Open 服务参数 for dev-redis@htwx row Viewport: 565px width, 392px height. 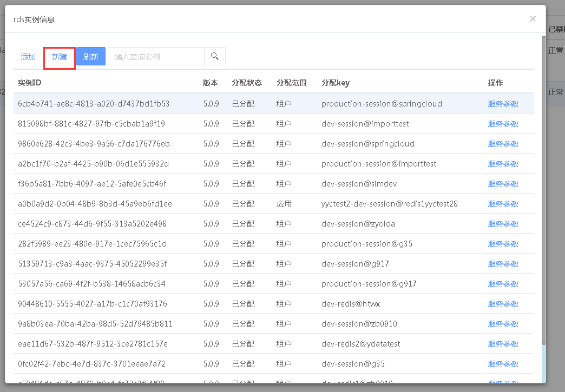click(x=503, y=304)
